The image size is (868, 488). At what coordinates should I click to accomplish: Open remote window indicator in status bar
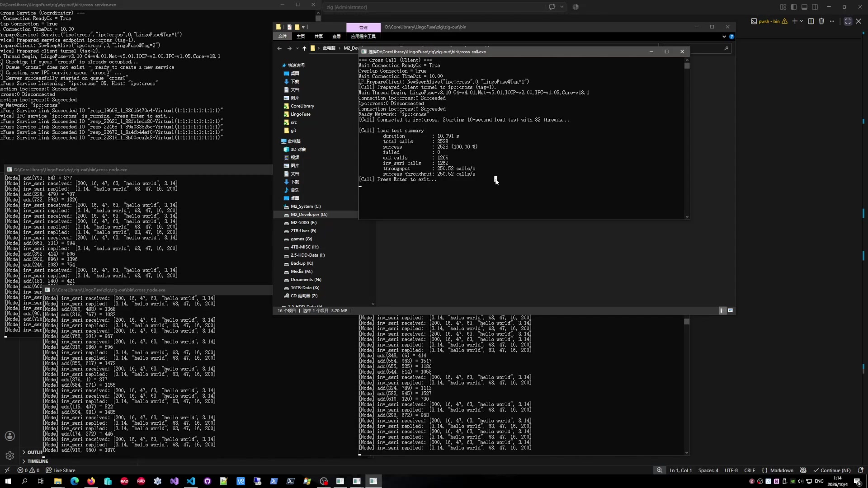tap(7, 470)
